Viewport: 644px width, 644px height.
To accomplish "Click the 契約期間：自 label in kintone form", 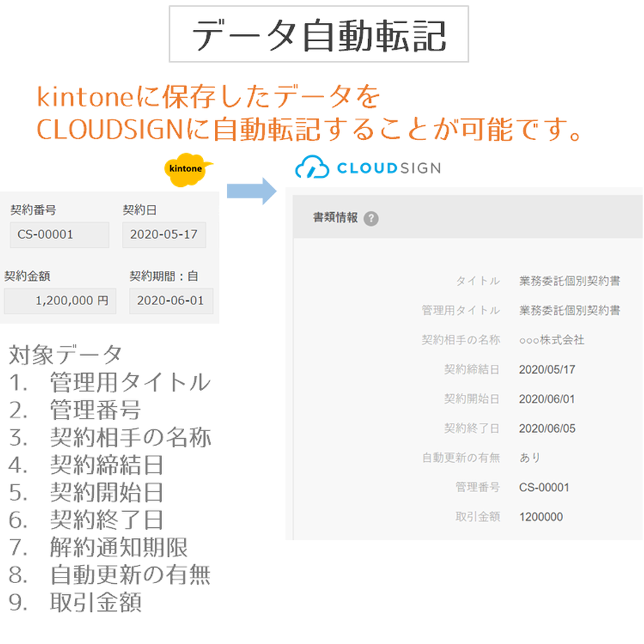I will click(164, 276).
